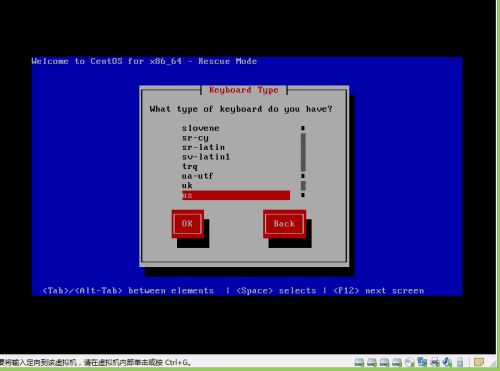Select the highlighted 'us' keyboard entry
The width and height of the screenshot is (500, 371).
tap(236, 195)
